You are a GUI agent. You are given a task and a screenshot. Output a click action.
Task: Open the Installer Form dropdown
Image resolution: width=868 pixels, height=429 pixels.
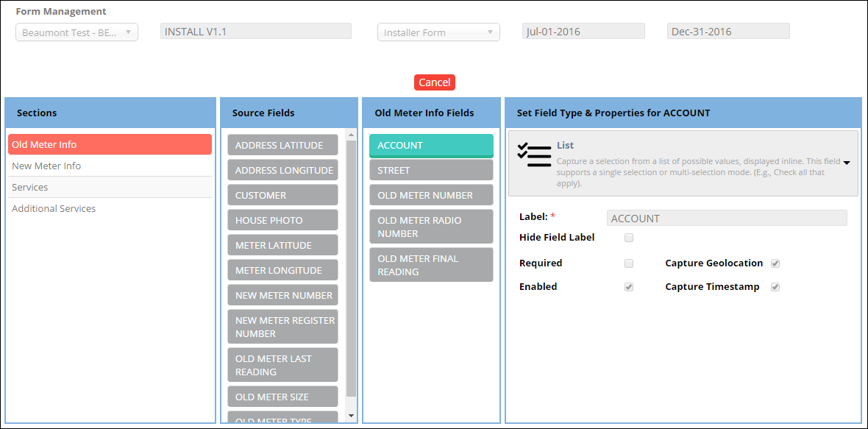click(x=438, y=32)
